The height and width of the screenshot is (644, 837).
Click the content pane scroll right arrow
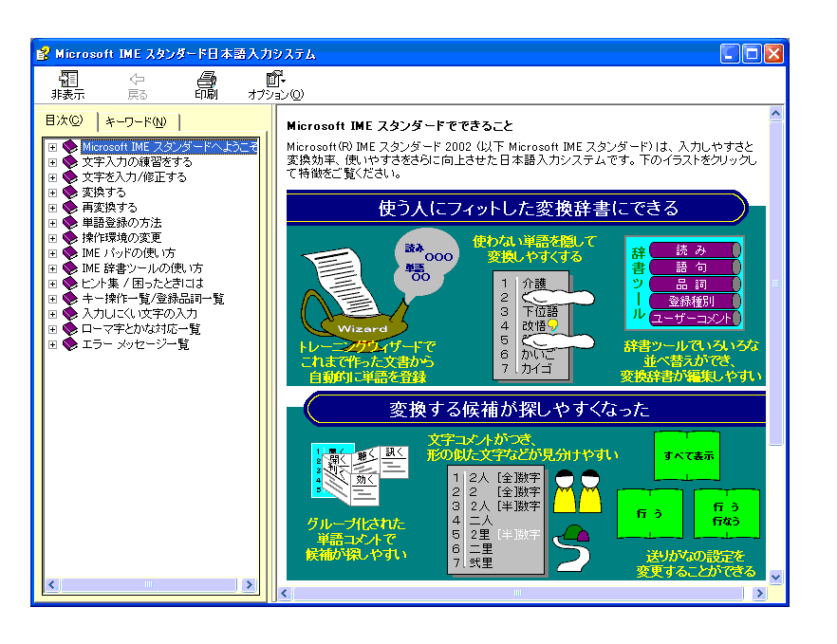(x=758, y=594)
